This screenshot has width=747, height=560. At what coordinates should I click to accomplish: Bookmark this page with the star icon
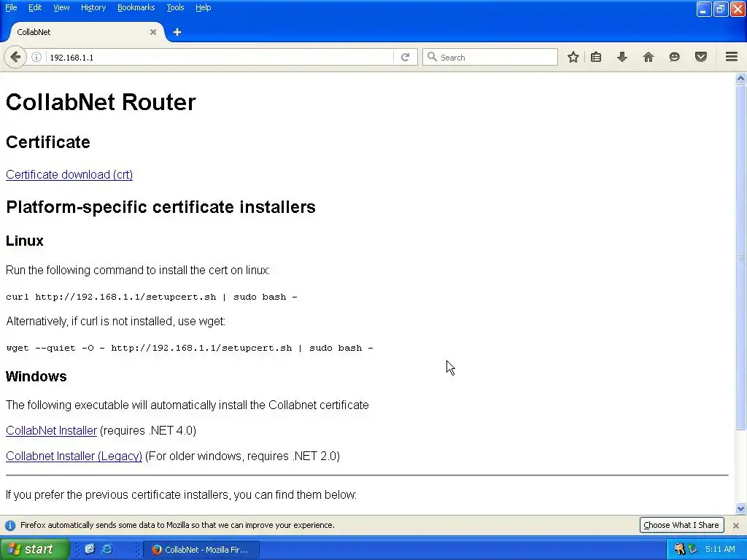(573, 57)
